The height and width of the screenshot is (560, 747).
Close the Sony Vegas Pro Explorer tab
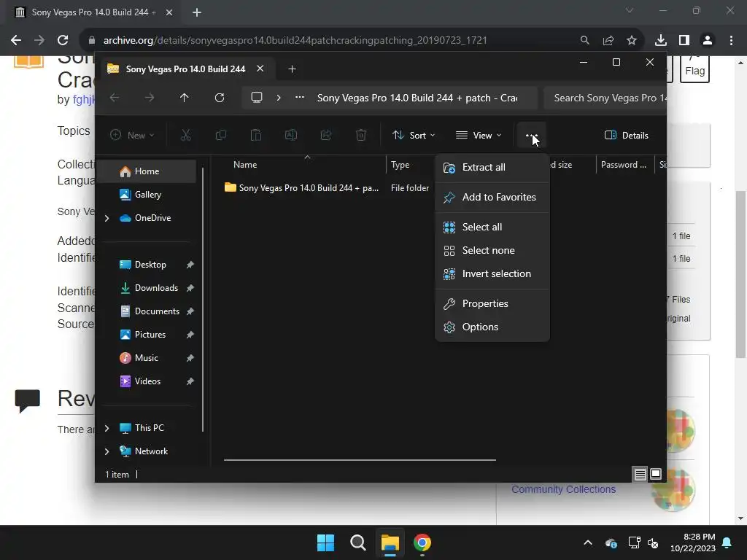pos(260,69)
